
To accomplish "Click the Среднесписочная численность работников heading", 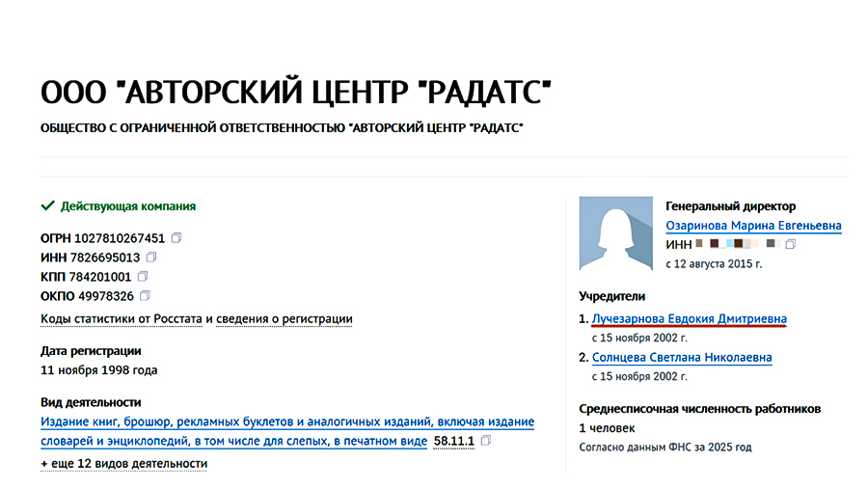I will coord(700,409).
